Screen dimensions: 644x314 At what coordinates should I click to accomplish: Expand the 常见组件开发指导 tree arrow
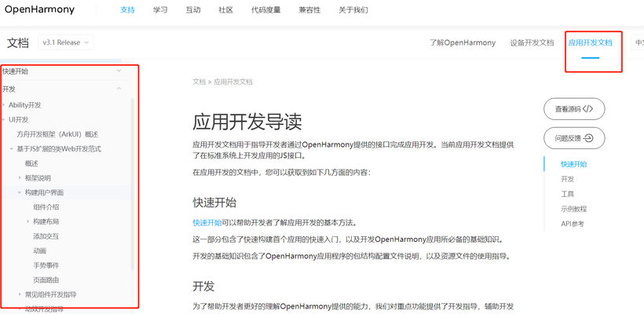point(20,294)
